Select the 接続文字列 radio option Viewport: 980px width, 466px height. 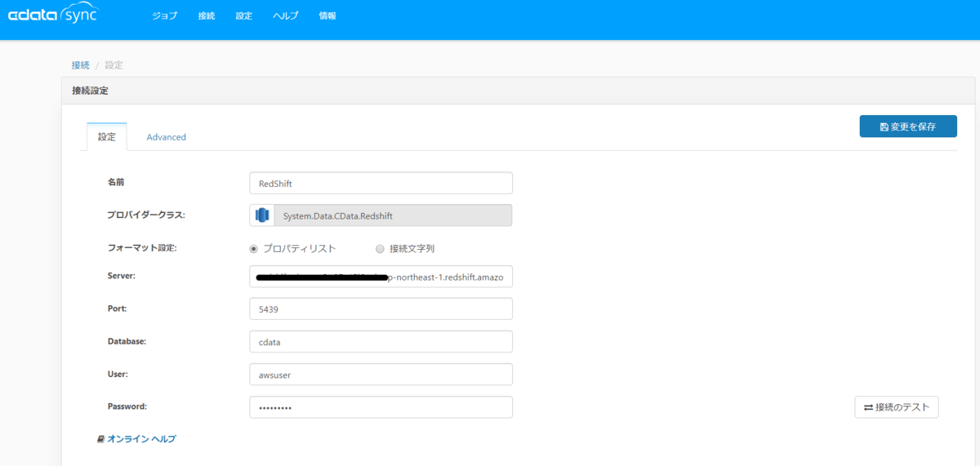coord(380,249)
